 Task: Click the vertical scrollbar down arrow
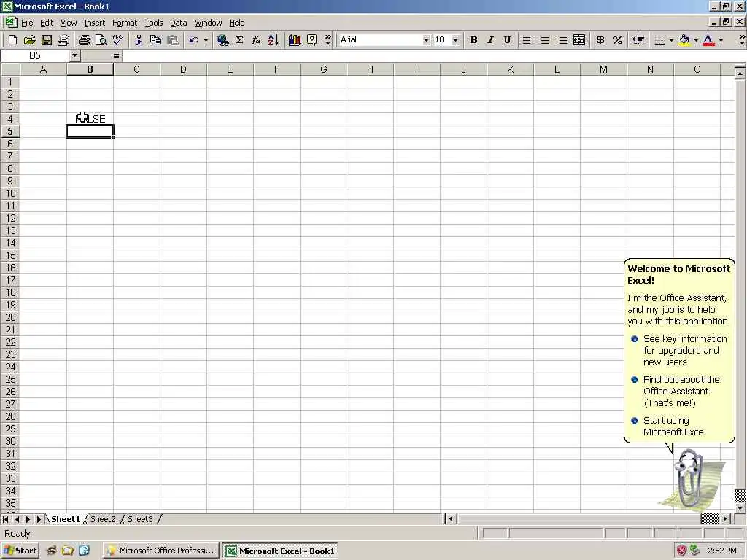(x=740, y=508)
